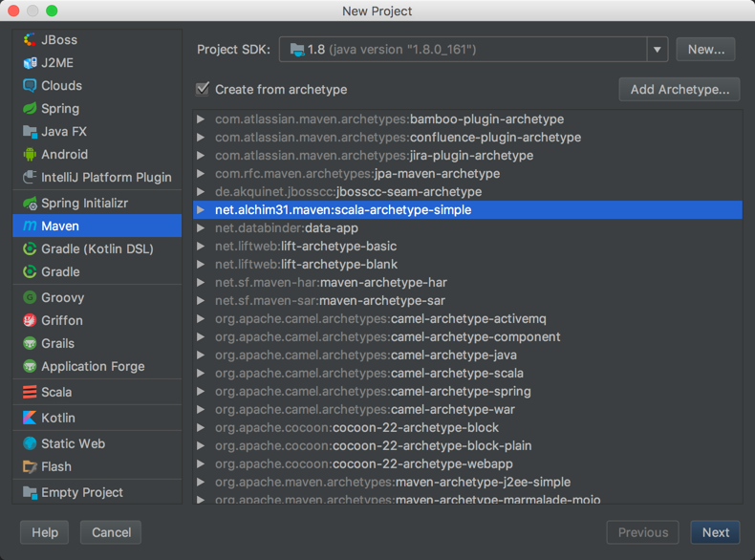Click the Spring Initializr icon

point(30,204)
